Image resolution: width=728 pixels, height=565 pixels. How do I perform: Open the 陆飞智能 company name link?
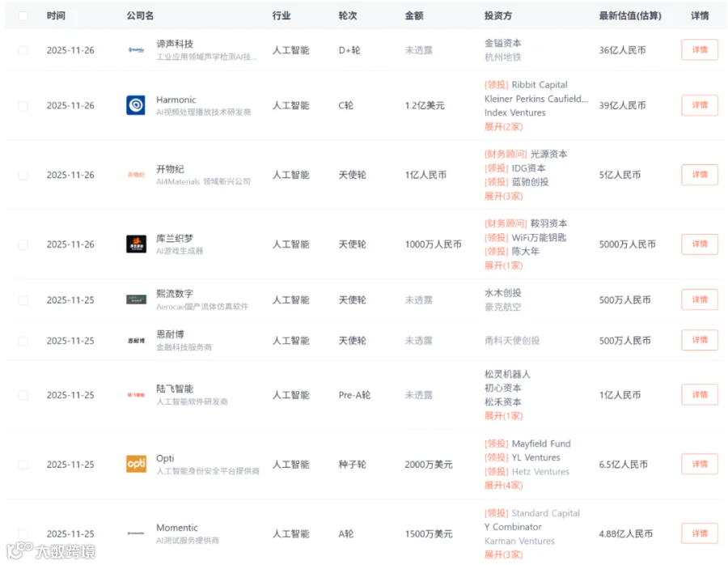coord(175,389)
